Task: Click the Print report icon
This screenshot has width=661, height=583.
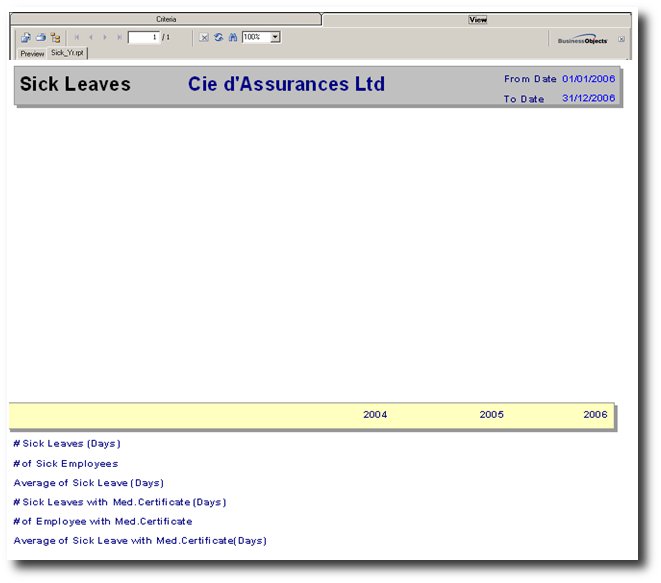Action: point(40,37)
